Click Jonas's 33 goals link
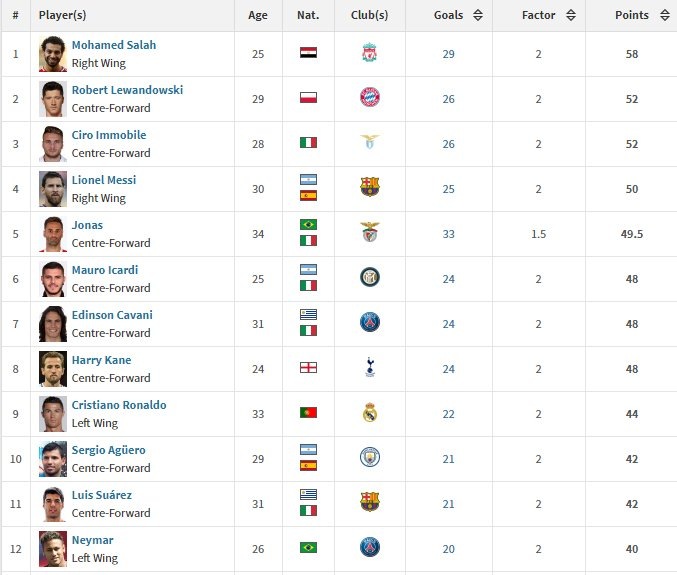Image resolution: width=677 pixels, height=575 pixels. click(448, 234)
